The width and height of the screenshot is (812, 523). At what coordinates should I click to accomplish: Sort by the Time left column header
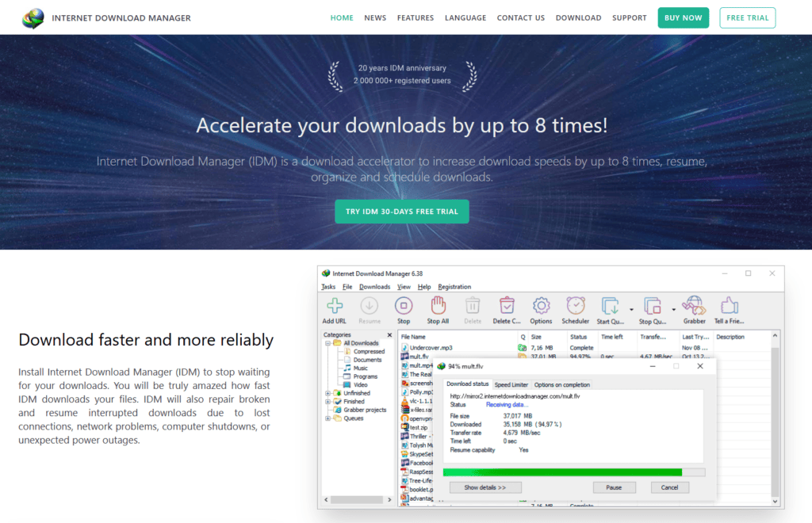tap(612, 337)
